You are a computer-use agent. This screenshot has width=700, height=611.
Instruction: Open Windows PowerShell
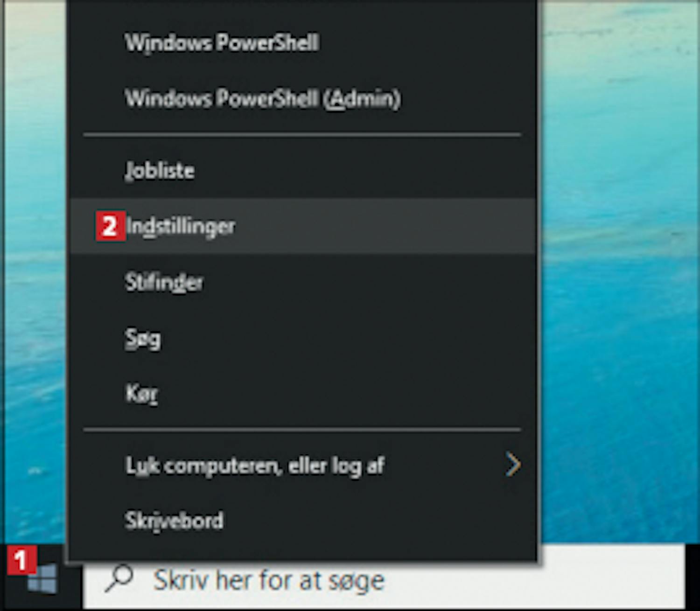pyautogui.click(x=302, y=43)
